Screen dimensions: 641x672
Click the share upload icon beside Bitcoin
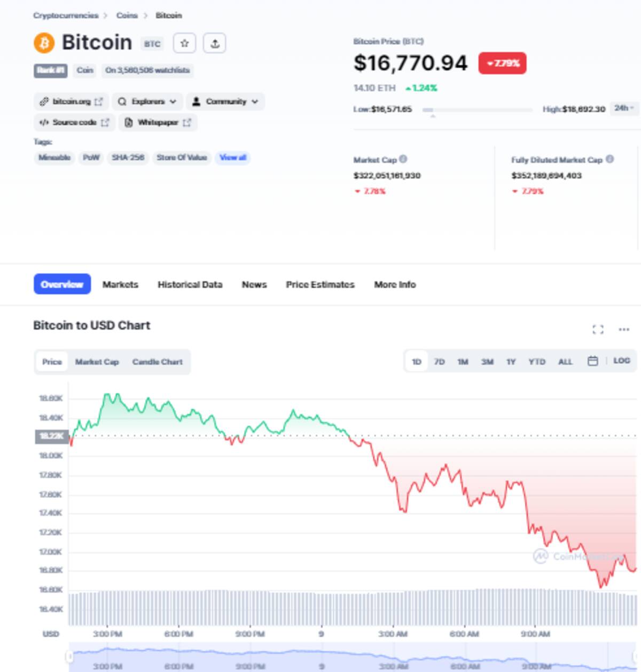(x=215, y=43)
